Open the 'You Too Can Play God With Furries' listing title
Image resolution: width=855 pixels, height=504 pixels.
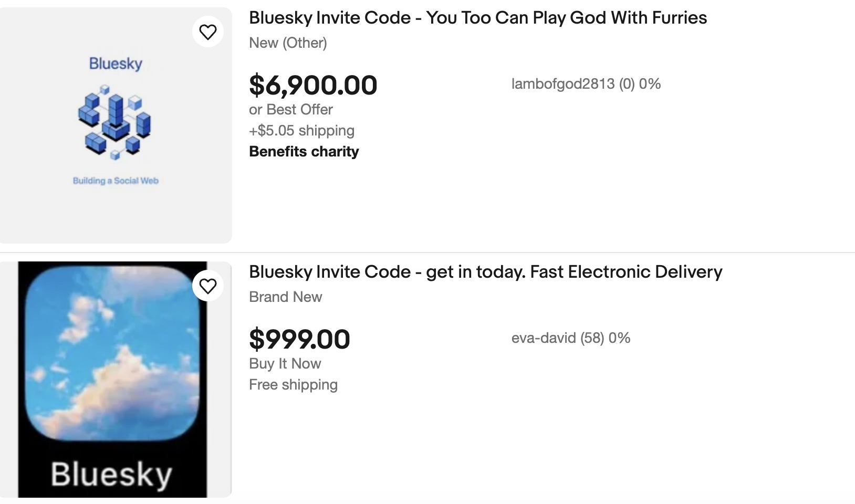477,18
